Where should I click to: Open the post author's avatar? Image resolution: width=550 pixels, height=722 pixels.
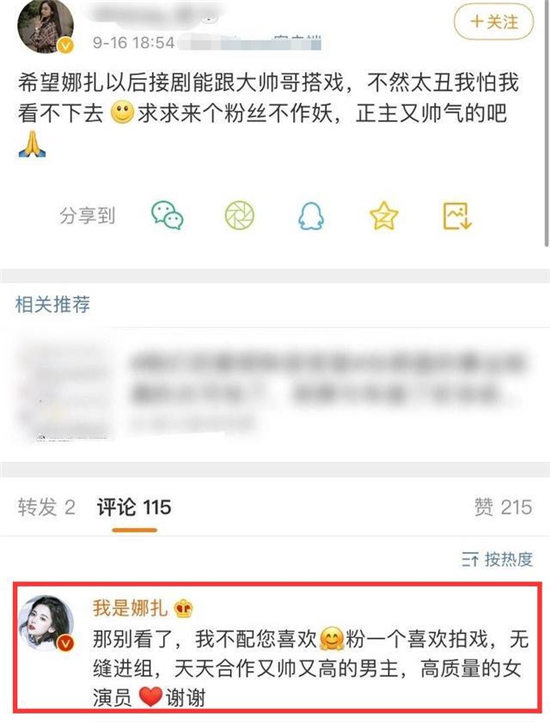45,27
